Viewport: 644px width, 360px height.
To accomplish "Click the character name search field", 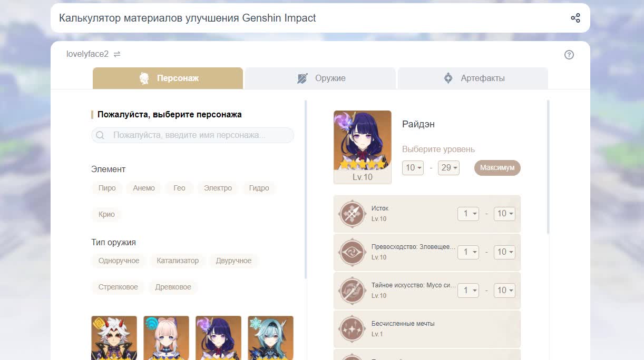I will coord(193,135).
